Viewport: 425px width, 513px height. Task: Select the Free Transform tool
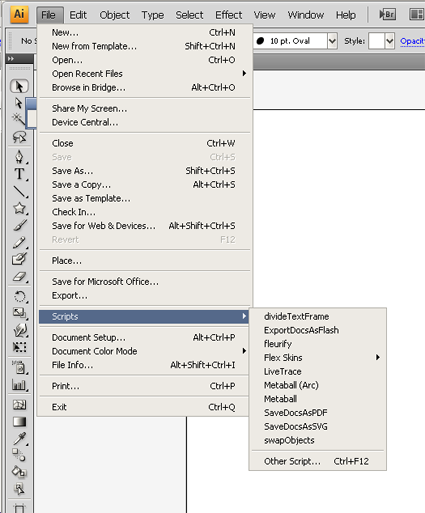coord(19,347)
